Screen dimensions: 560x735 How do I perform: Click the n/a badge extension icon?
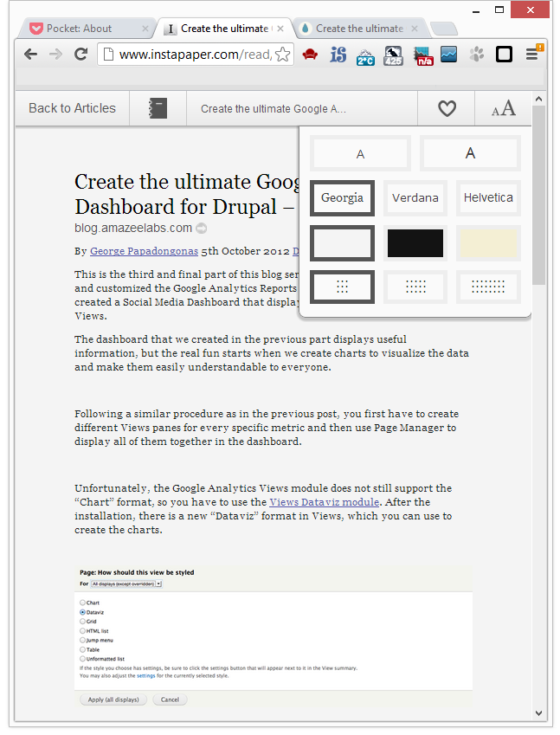pos(422,55)
